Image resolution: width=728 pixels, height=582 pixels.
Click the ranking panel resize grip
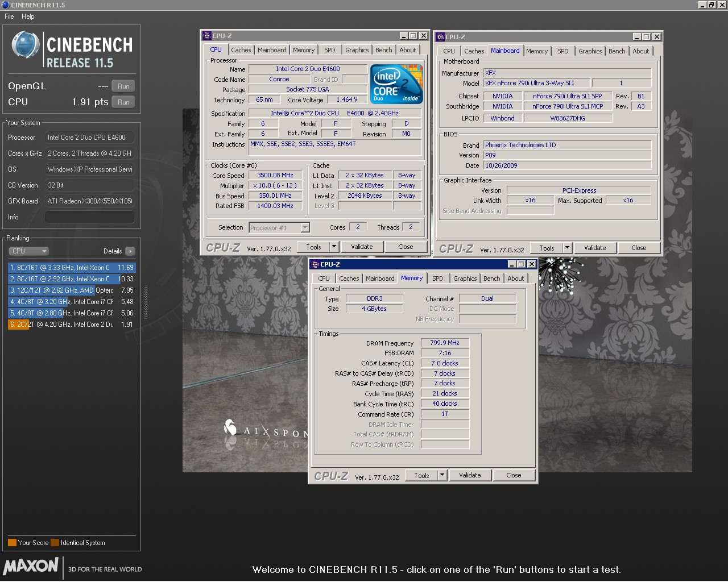[146, 301]
